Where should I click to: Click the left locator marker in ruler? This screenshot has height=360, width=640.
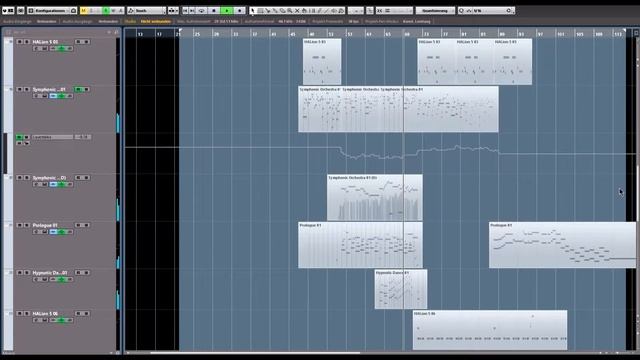(180, 31)
